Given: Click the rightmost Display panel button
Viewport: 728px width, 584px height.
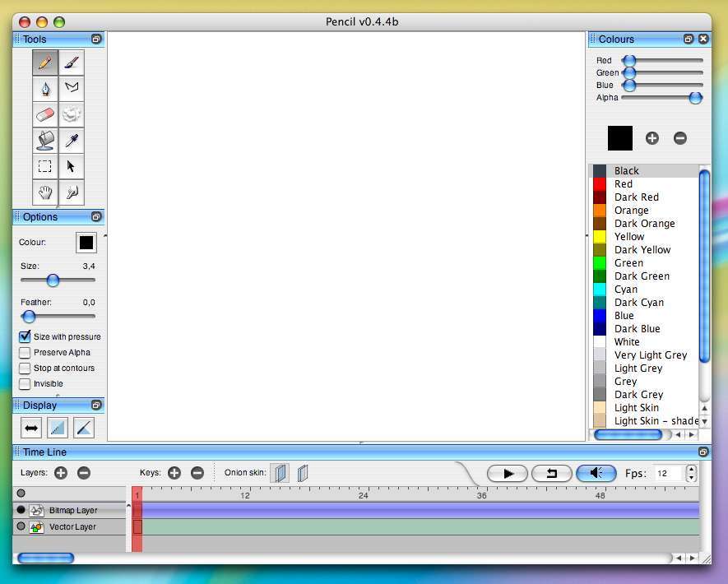Looking at the screenshot, I should [84, 428].
